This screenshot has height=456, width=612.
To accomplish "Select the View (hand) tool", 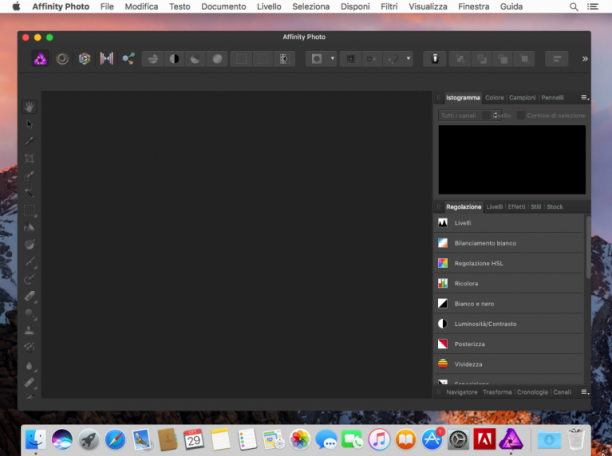I will (29, 107).
